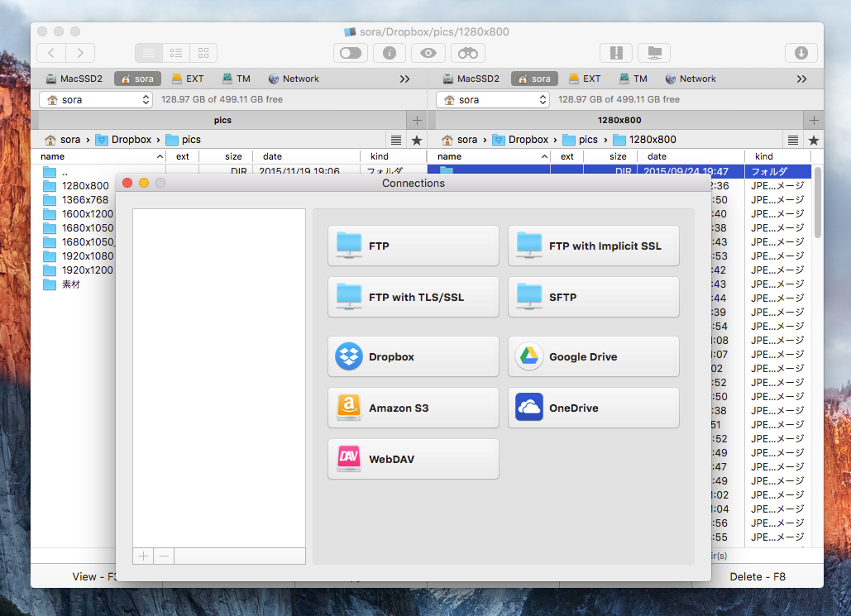The height and width of the screenshot is (616, 851).
Task: Open right pane sora volume dropdown
Action: point(493,99)
